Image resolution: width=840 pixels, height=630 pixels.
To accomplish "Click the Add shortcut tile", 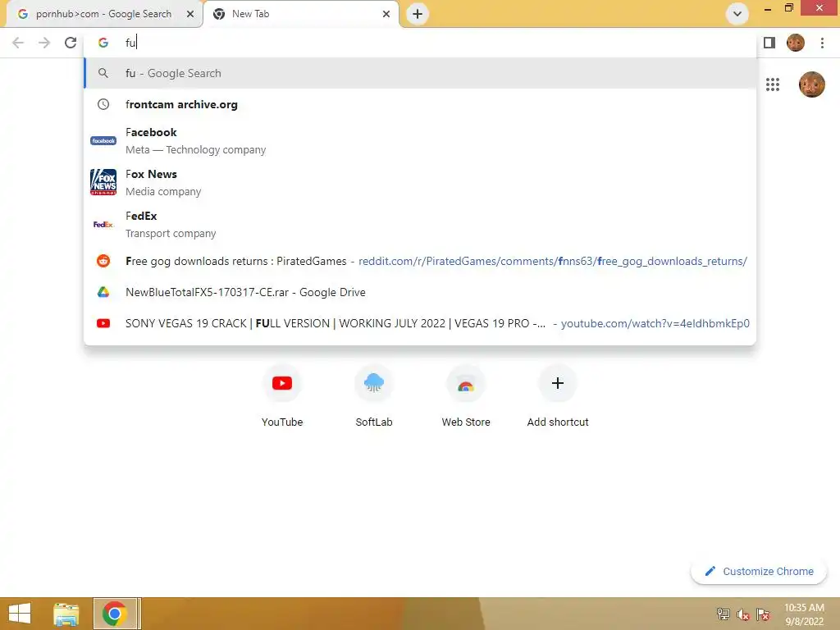I will [558, 396].
